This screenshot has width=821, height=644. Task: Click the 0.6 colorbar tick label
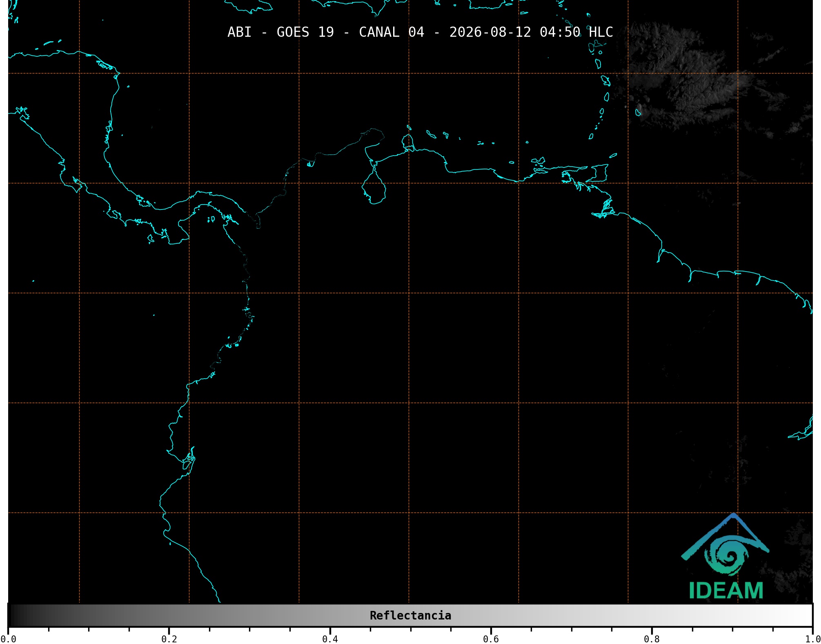pos(491,639)
